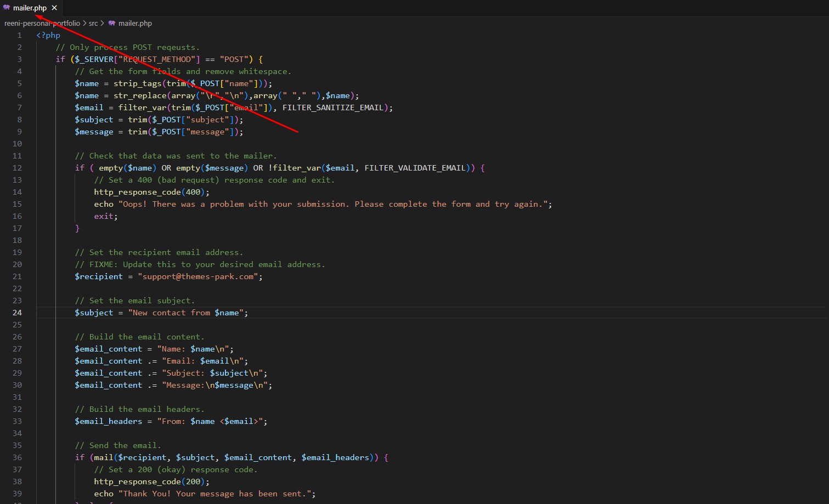Click line number 24 in the gutter
Viewport: 829px width, 504px height.
pyautogui.click(x=17, y=313)
